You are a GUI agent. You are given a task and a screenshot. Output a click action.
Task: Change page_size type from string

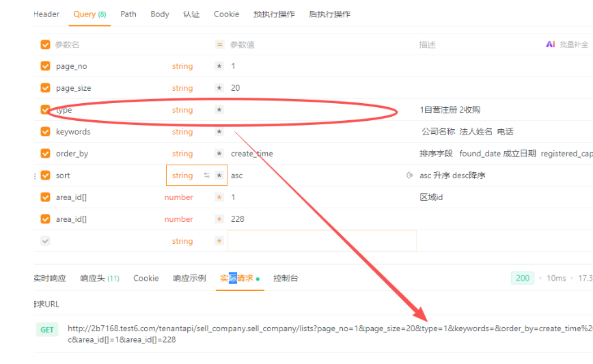coord(182,88)
